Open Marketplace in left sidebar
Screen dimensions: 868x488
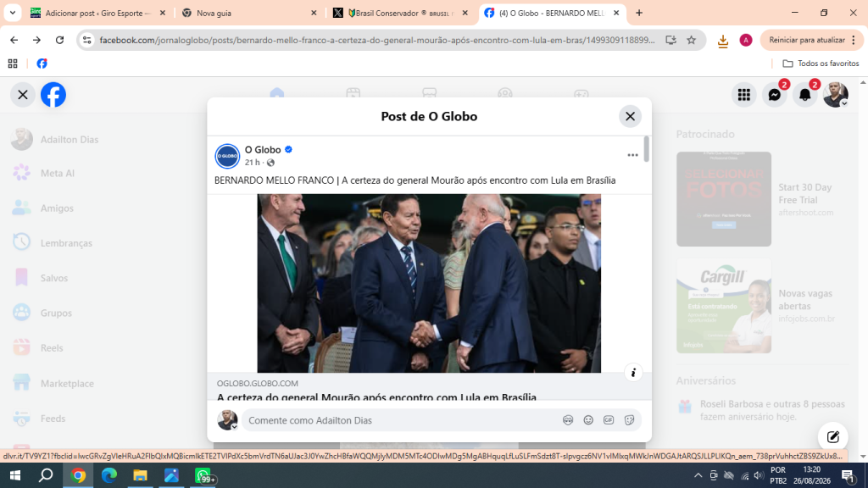pos(53,384)
